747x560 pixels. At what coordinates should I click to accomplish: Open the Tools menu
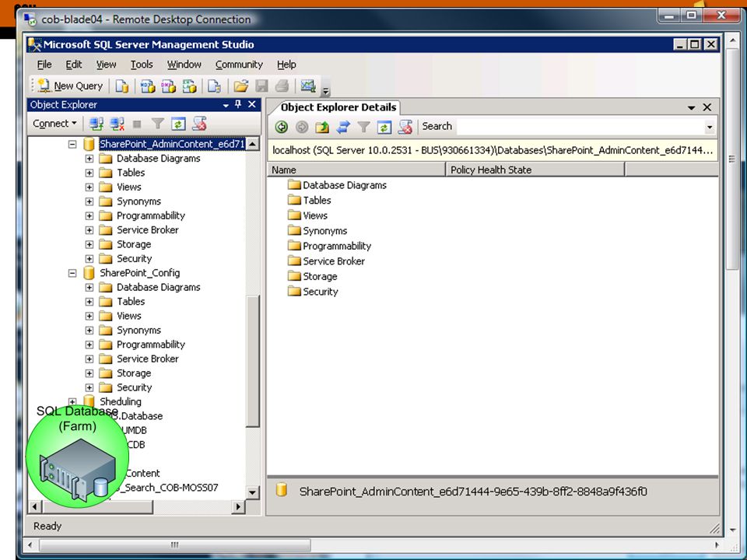pyautogui.click(x=142, y=65)
